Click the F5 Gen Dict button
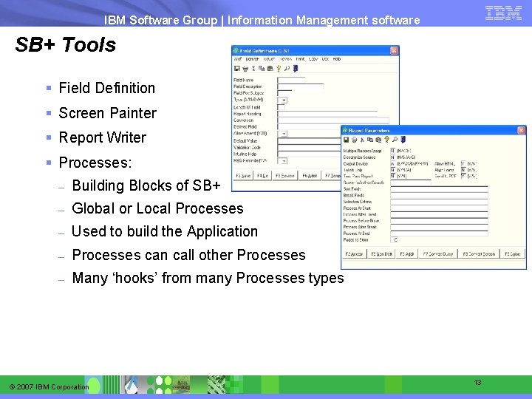This screenshot has width=532, height=399. pyautogui.click(x=382, y=253)
